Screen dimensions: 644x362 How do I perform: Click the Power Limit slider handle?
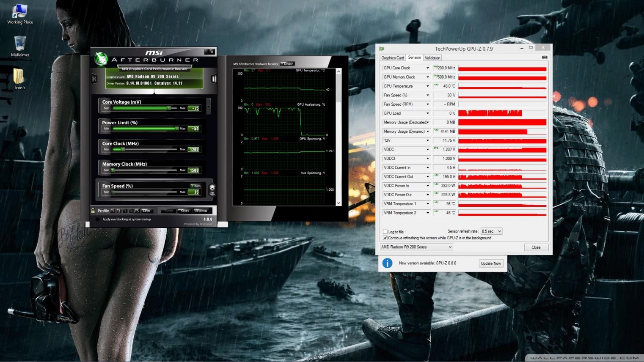[176, 129]
